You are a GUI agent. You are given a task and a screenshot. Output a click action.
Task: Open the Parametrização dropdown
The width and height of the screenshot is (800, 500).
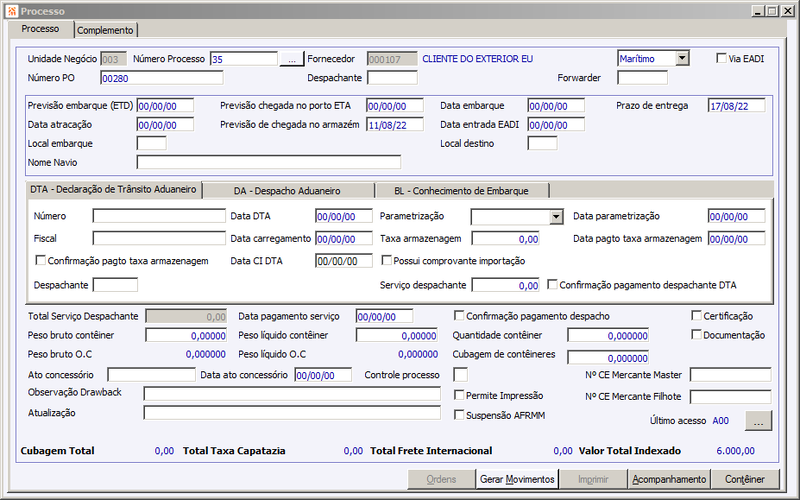[x=556, y=217]
